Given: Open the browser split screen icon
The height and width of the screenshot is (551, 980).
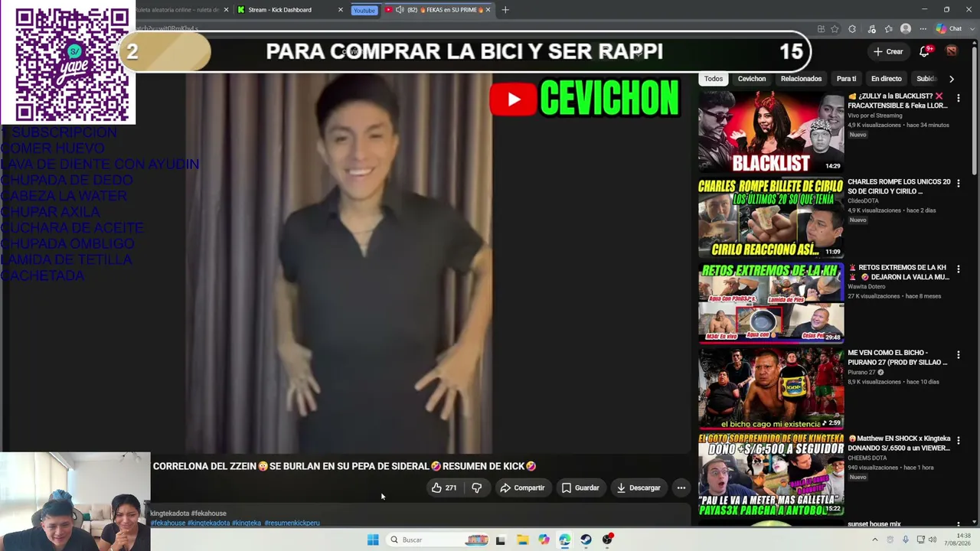Looking at the screenshot, I should pos(821,29).
